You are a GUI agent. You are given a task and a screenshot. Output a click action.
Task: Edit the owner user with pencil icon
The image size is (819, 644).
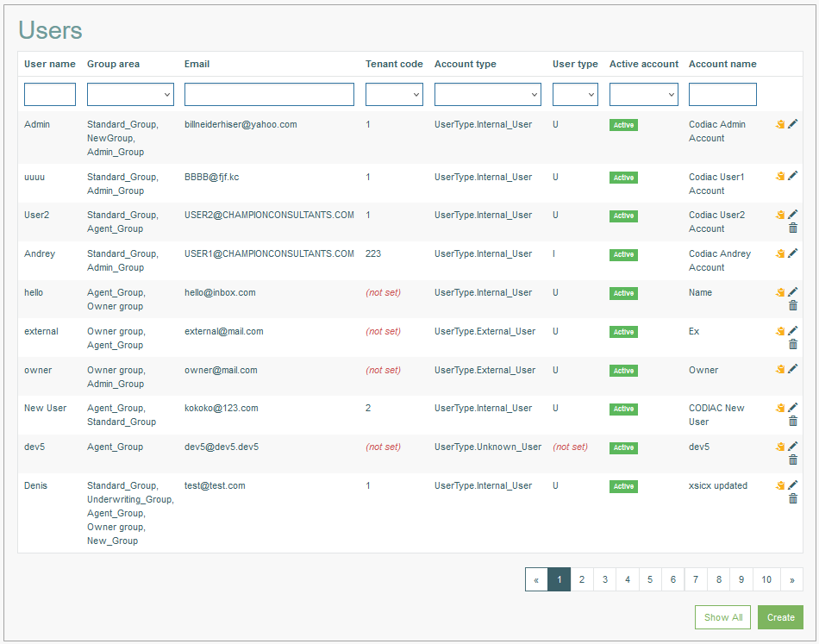point(793,368)
